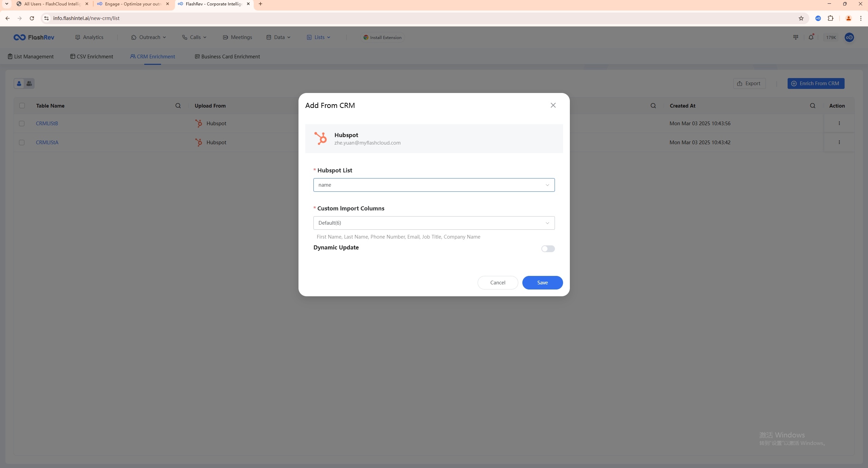Open Chrome three-dot menu
This screenshot has width=868, height=468.
tap(861, 18)
